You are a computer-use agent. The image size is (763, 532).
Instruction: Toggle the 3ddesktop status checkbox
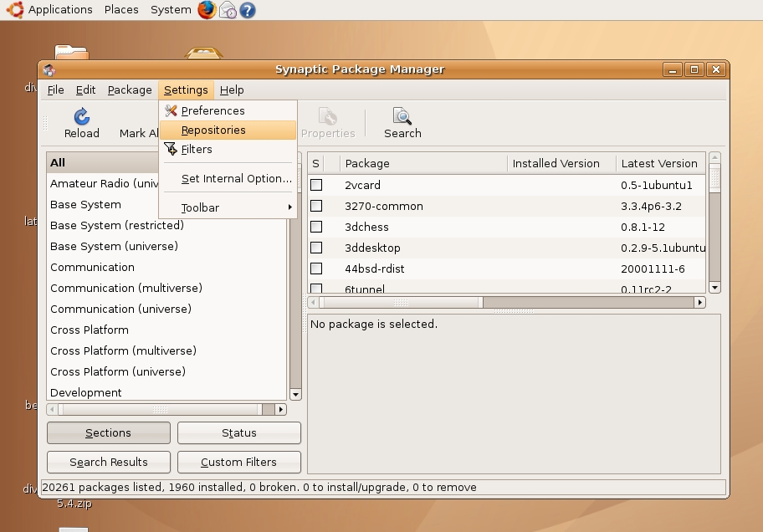pyautogui.click(x=316, y=248)
